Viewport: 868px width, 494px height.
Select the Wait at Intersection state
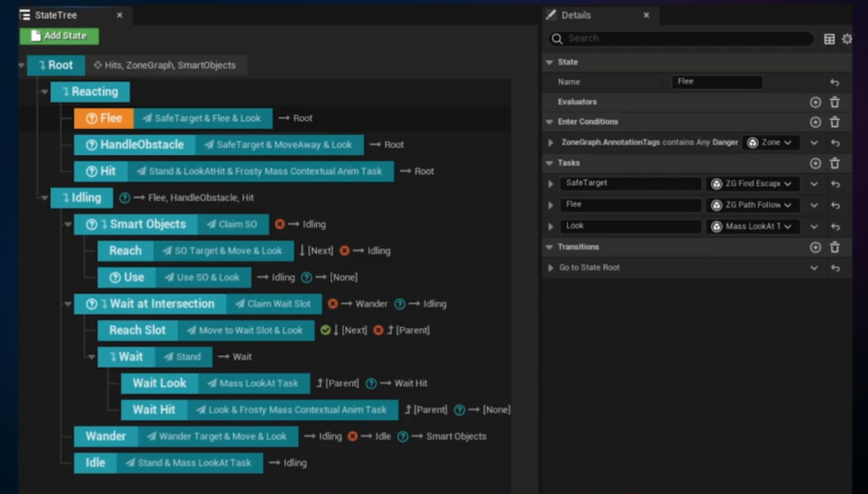150,304
